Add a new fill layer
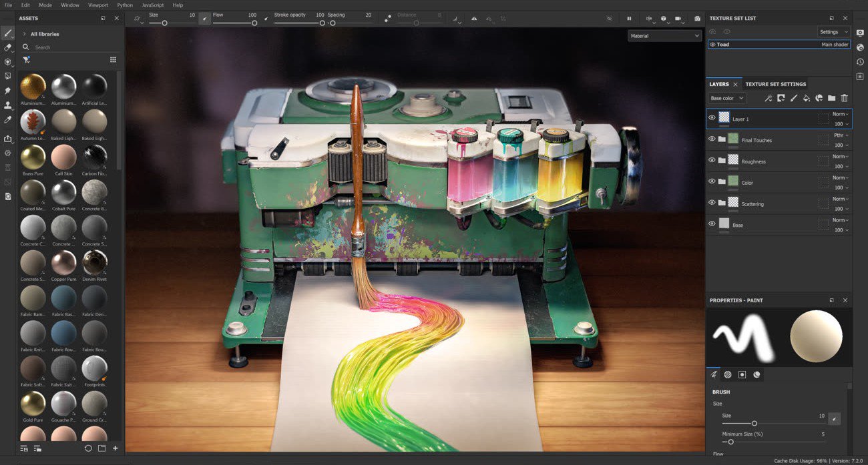This screenshot has width=868, height=465. [x=805, y=98]
